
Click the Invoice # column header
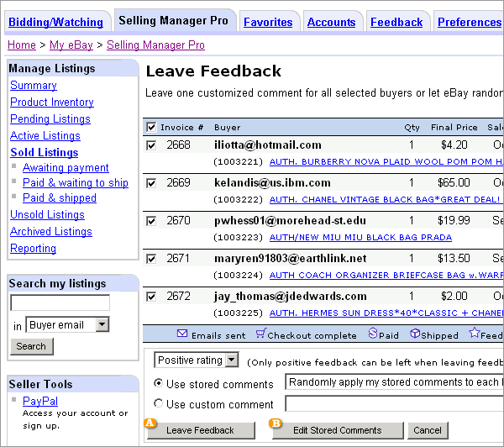[x=182, y=128]
